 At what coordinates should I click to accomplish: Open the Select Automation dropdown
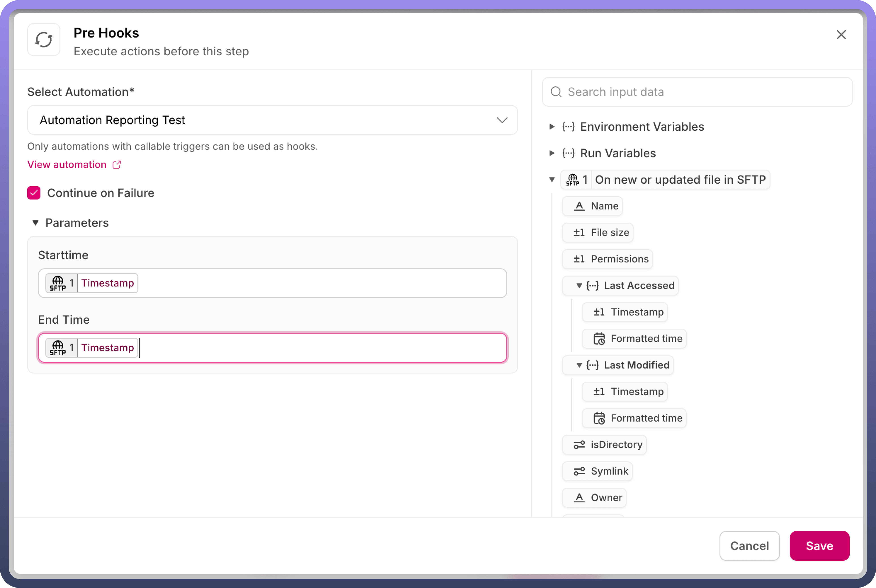[x=272, y=120]
